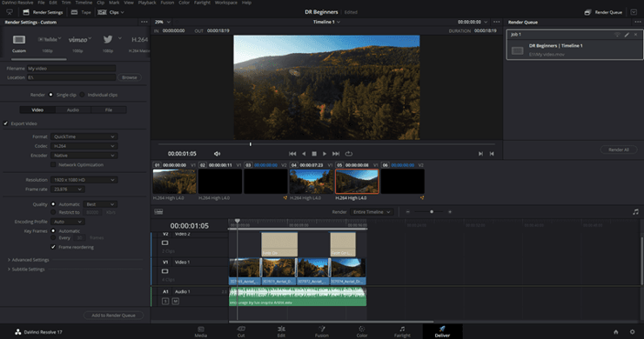Go to the Color page
The image size is (644, 339).
[x=362, y=332]
